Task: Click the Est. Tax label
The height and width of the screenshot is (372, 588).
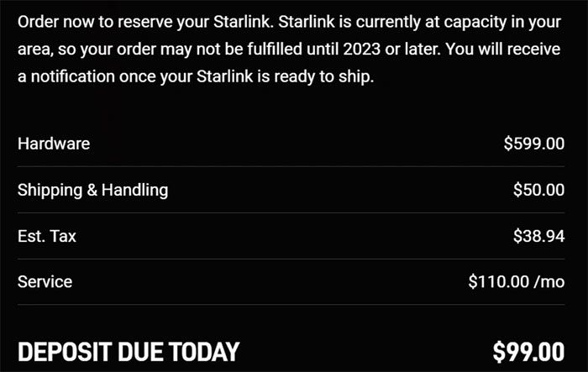Action: [47, 236]
